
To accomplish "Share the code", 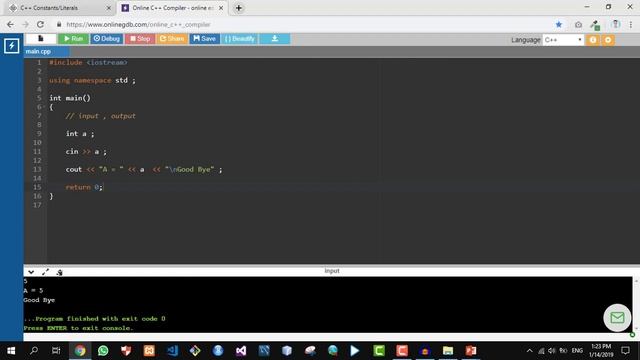I will 172,39.
